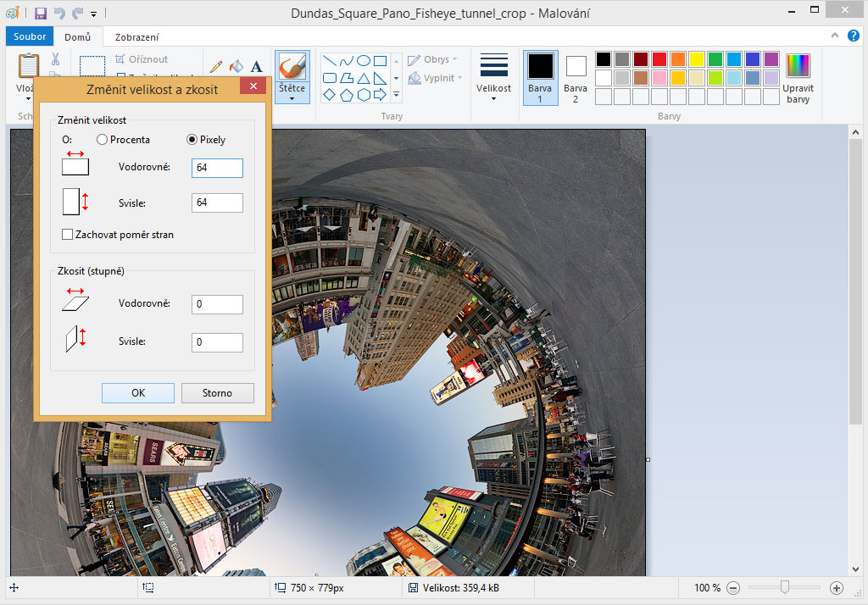The height and width of the screenshot is (605, 868).
Task: Pick the red color swatch
Action: pyautogui.click(x=659, y=59)
